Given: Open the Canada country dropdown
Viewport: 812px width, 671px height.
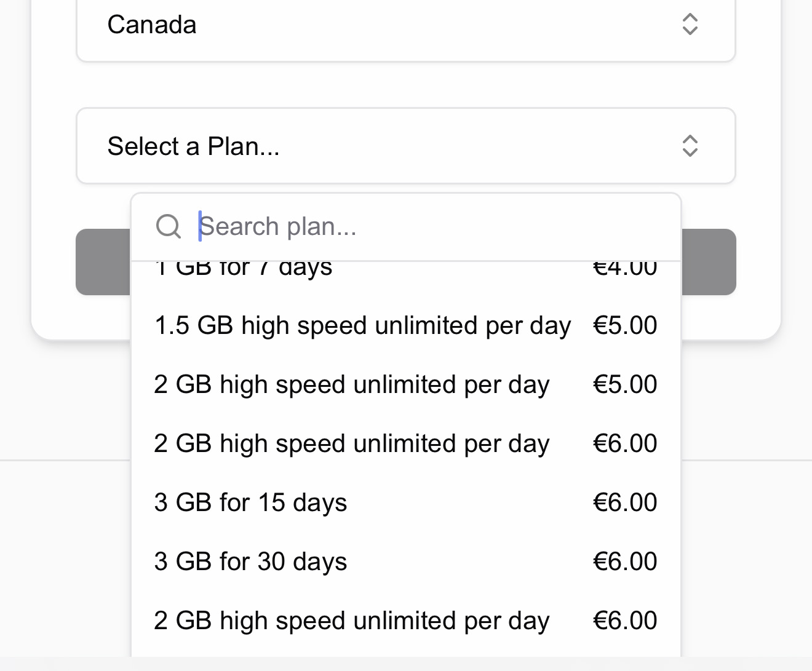Looking at the screenshot, I should tap(406, 26).
